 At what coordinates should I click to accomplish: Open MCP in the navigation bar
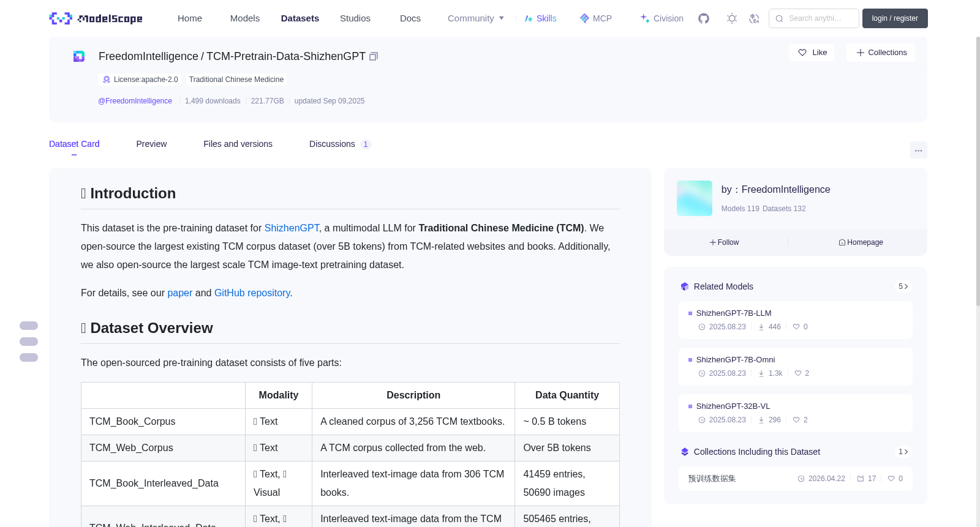(595, 18)
